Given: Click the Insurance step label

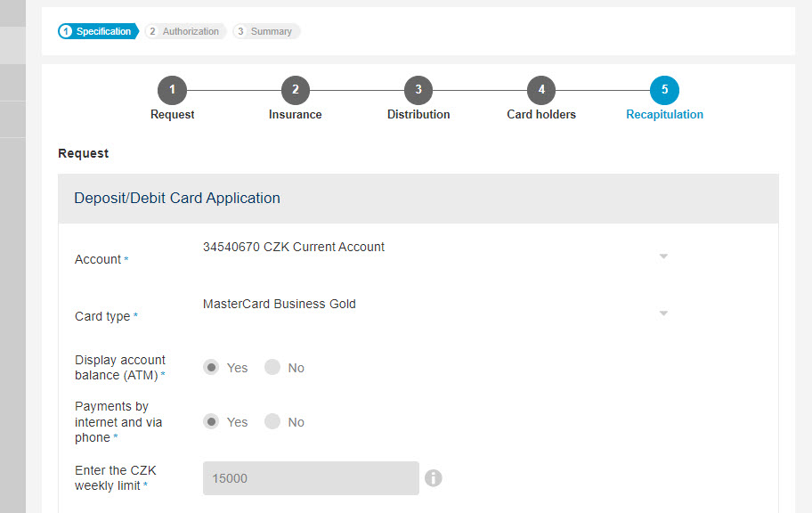Looking at the screenshot, I should (x=296, y=115).
